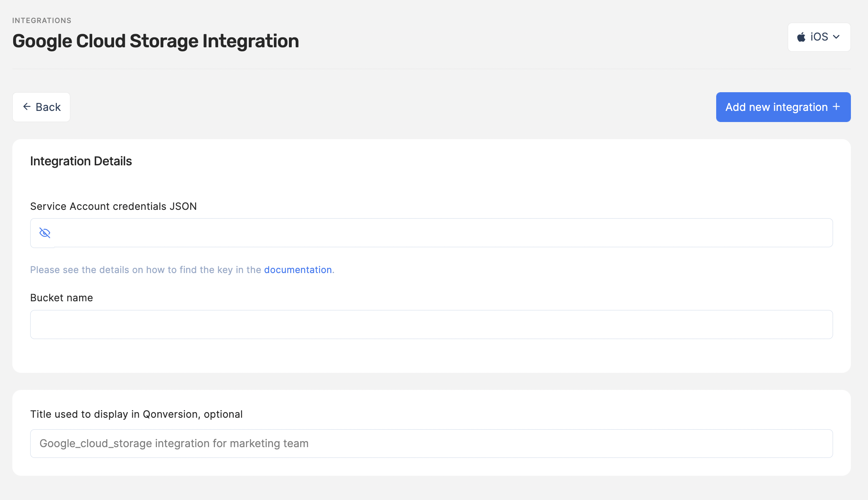Click the crossed-out eye icon in credentials field
This screenshot has height=500, width=868.
pos(45,233)
